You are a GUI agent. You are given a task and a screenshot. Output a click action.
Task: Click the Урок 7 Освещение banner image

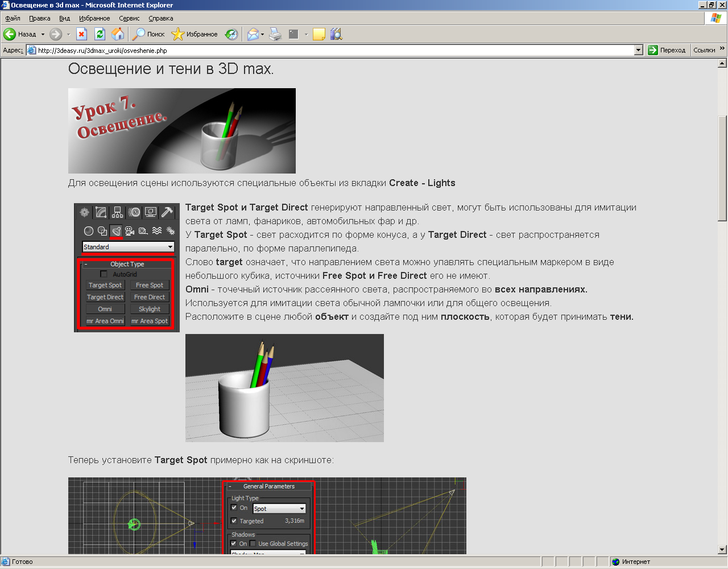click(182, 131)
